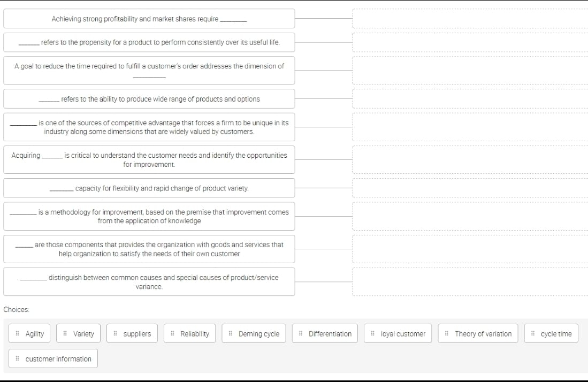Select the cycle time choice chip
This screenshot has height=382, width=588.
tap(551, 334)
